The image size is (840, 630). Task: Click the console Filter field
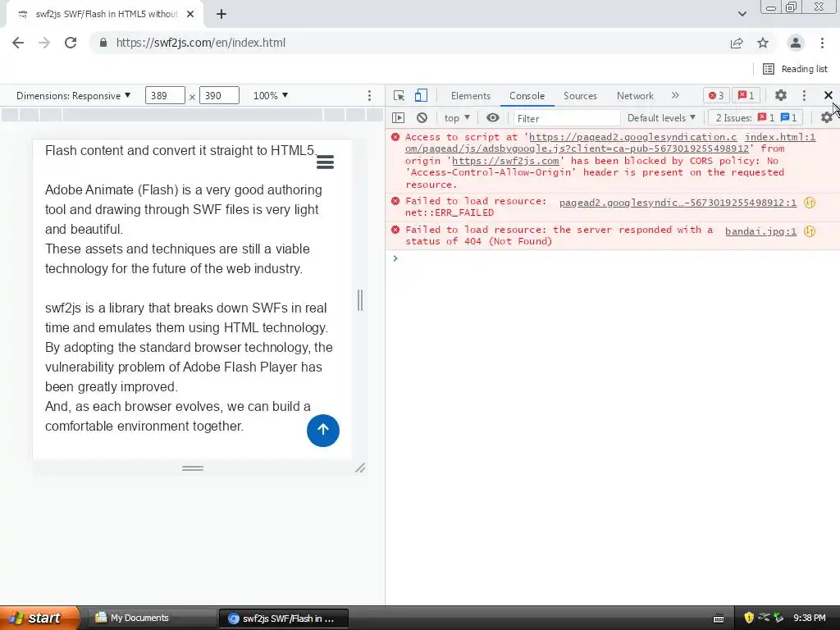coord(566,118)
